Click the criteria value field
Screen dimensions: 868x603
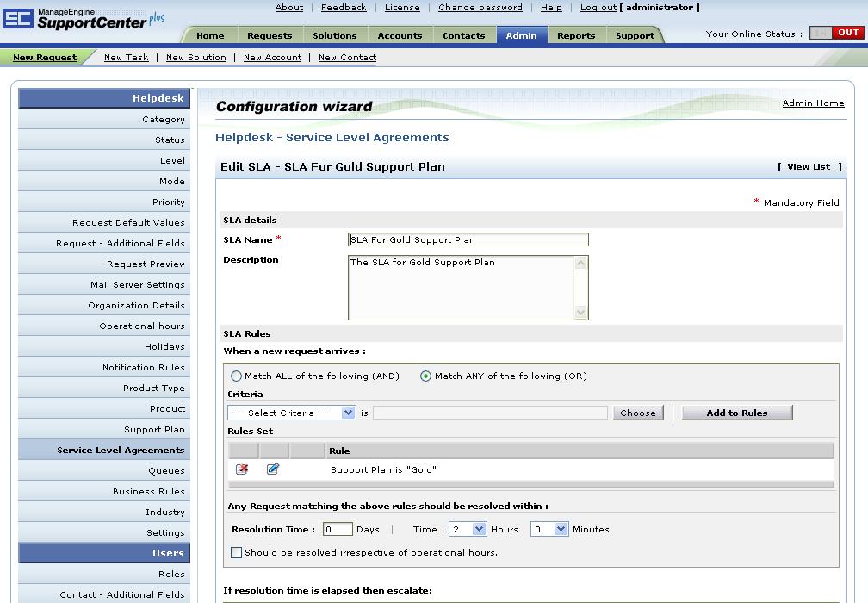(x=490, y=413)
